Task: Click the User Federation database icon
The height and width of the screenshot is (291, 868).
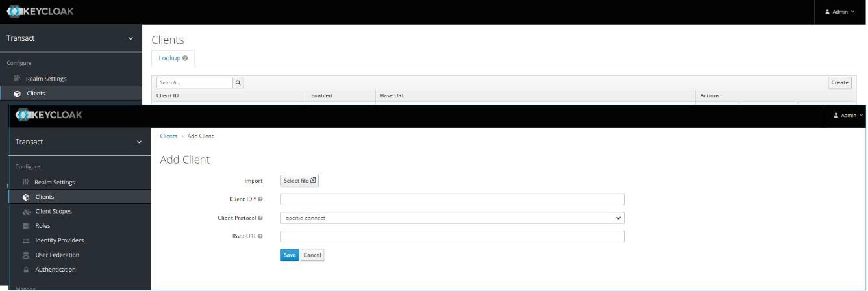Action: pyautogui.click(x=26, y=255)
